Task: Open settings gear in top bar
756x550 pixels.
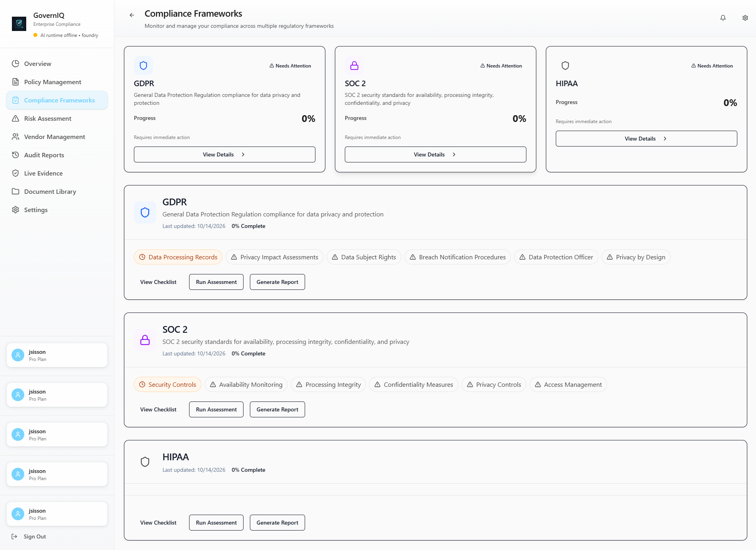Action: (x=745, y=18)
